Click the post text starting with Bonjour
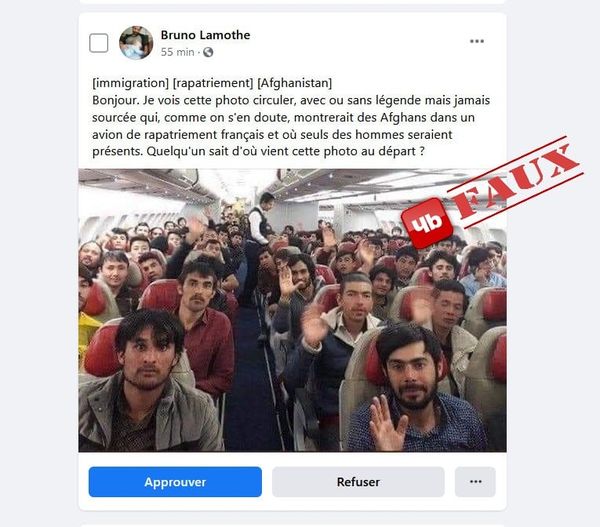600x527 pixels. click(291, 126)
